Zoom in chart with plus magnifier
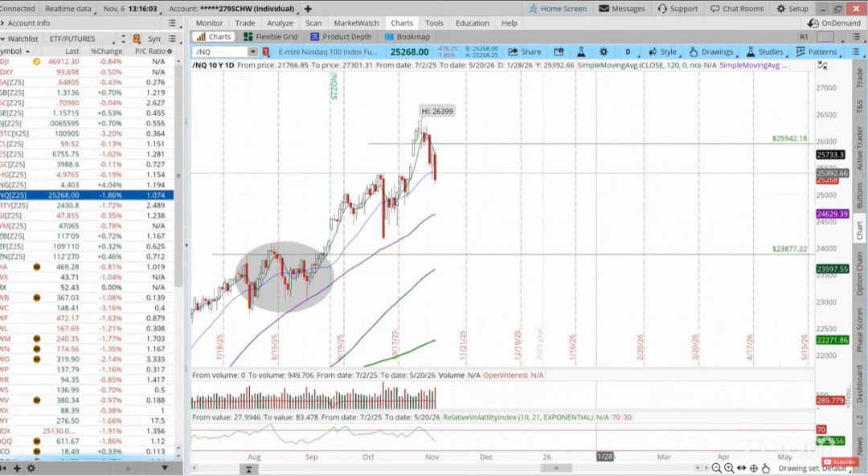This screenshot has width=868, height=476. click(x=729, y=468)
